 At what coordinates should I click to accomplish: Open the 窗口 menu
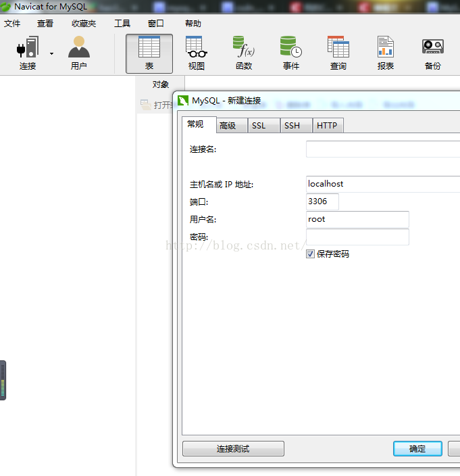pos(156,24)
